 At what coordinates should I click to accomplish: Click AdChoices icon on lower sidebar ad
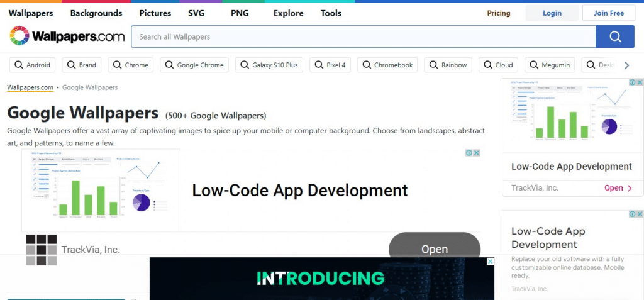coord(633,214)
